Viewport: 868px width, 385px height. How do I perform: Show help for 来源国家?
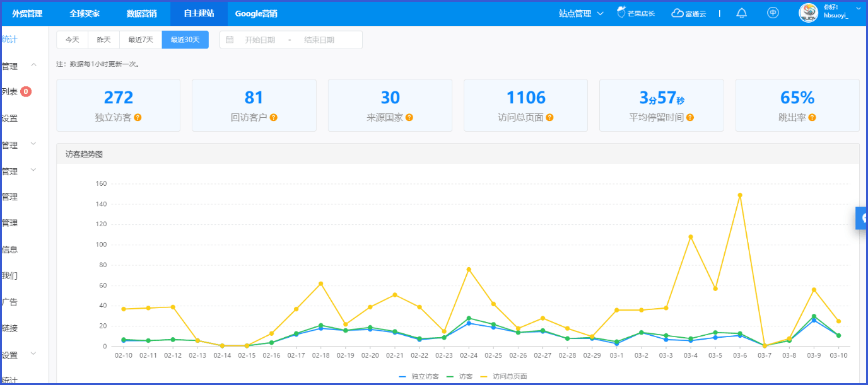coord(409,117)
